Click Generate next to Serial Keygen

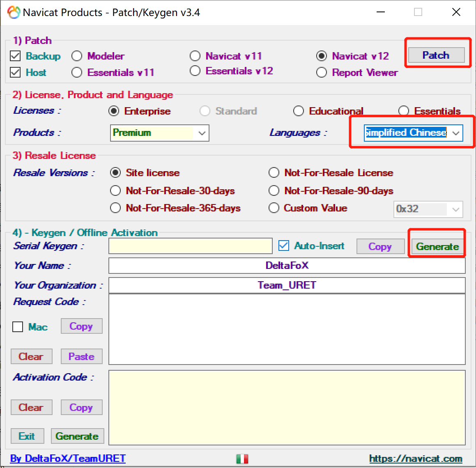(x=437, y=246)
